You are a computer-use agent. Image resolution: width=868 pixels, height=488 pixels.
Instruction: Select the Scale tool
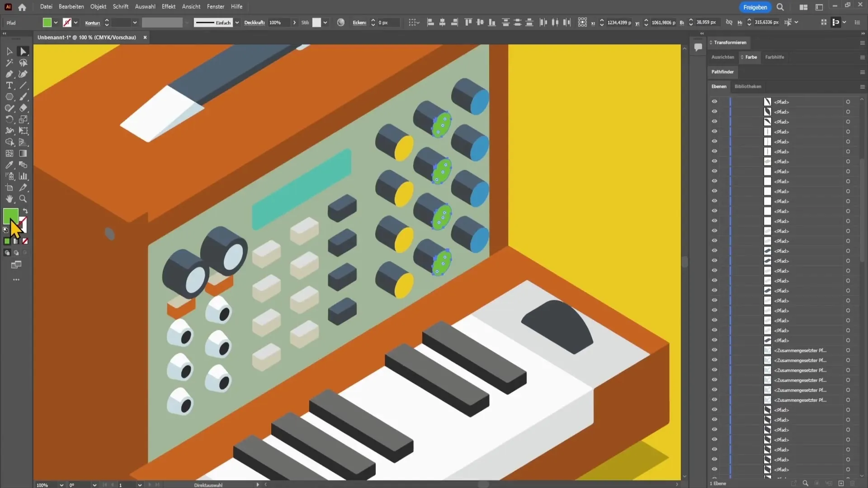[x=23, y=119]
